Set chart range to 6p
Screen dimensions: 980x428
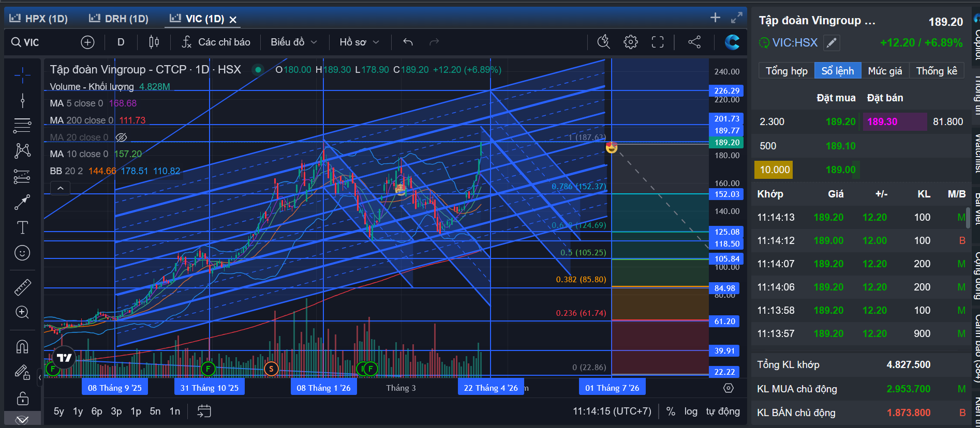(x=97, y=411)
